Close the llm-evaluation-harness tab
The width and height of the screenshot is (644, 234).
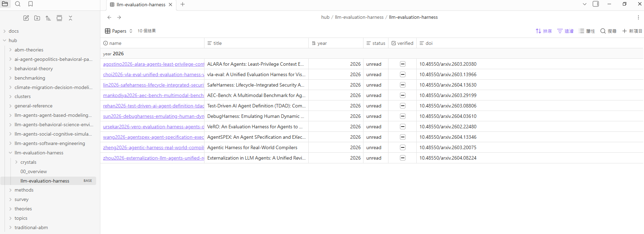tap(170, 5)
